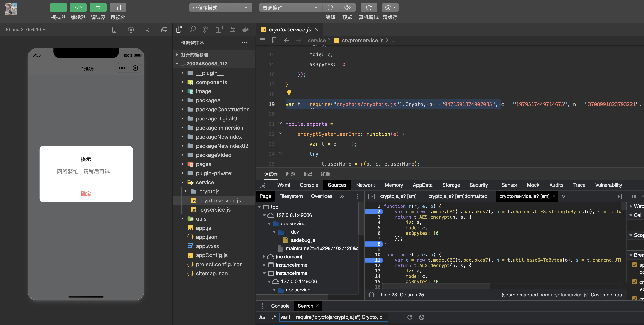Toggle first breakpoint checkbox in Breakpoints pane
Screen dimensions: 644x325
click(x=634, y=265)
